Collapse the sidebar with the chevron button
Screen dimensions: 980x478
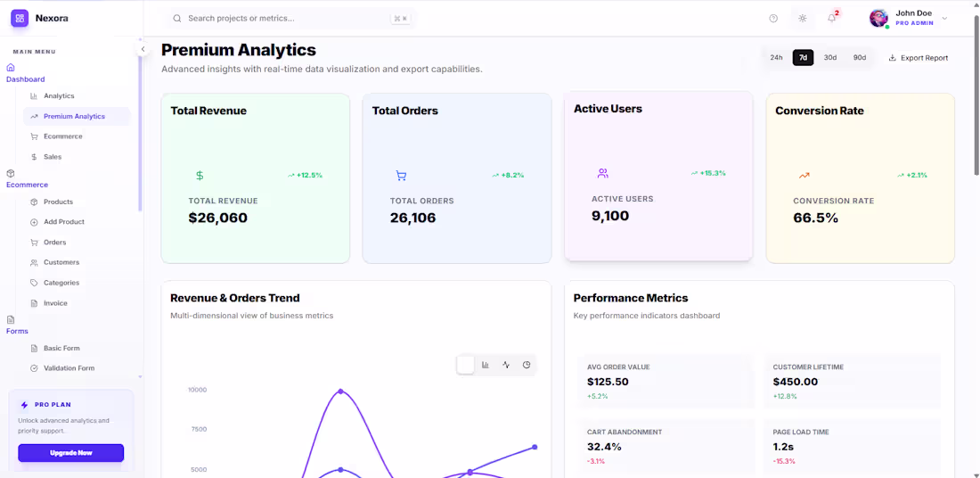click(143, 49)
